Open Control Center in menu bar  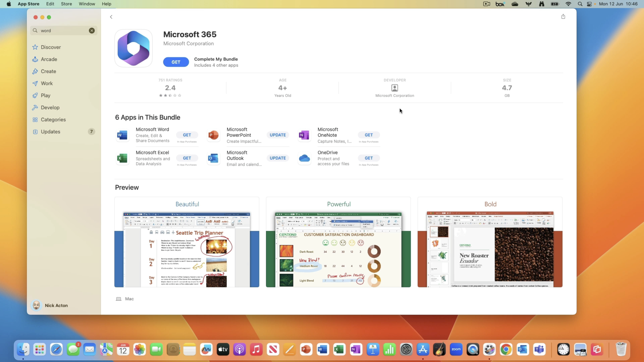[589, 4]
